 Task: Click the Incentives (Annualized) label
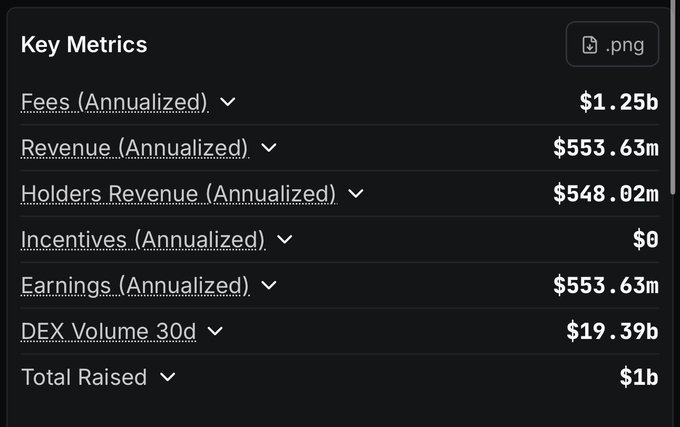[x=143, y=240]
